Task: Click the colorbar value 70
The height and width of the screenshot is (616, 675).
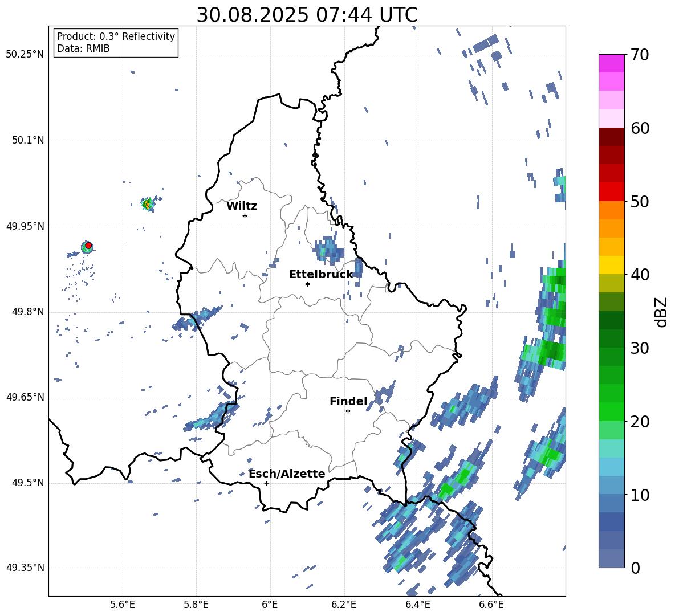Action: pos(639,55)
